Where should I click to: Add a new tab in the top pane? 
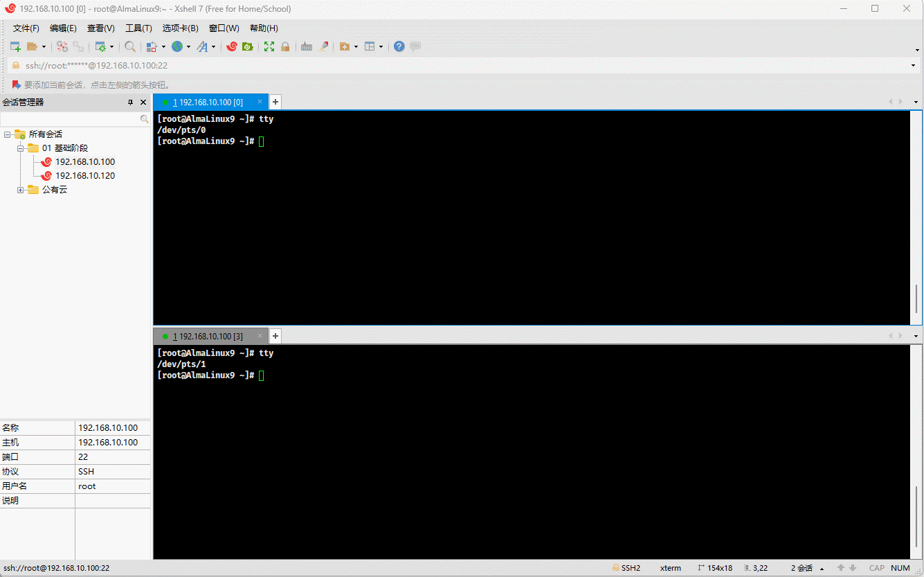pyautogui.click(x=275, y=102)
